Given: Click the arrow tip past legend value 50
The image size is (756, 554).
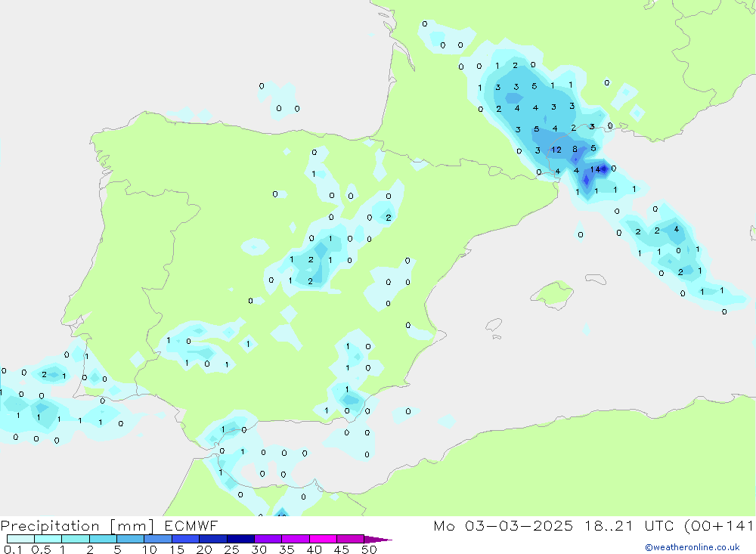Looking at the screenshot, I should [379, 540].
